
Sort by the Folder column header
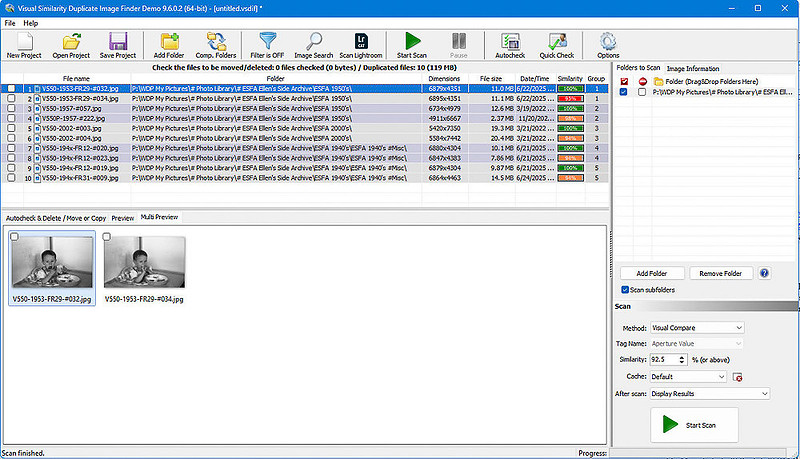(276, 79)
